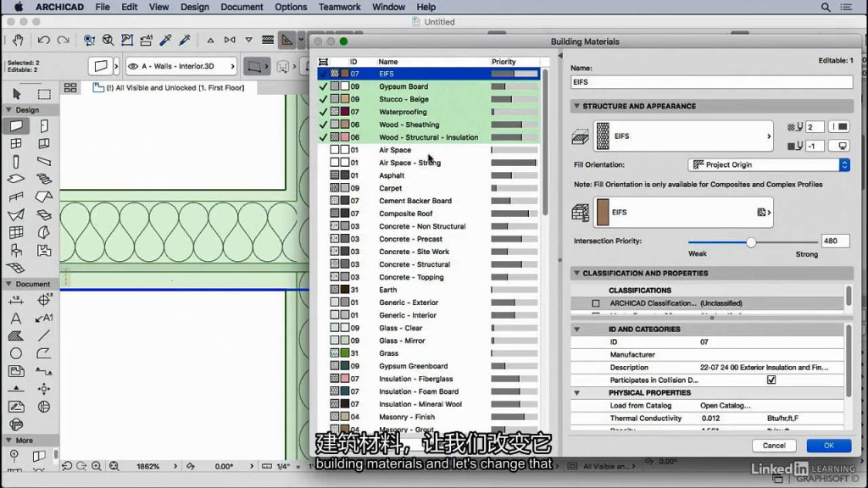Sort materials by Name column header
The width and height of the screenshot is (868, 488).
388,62
